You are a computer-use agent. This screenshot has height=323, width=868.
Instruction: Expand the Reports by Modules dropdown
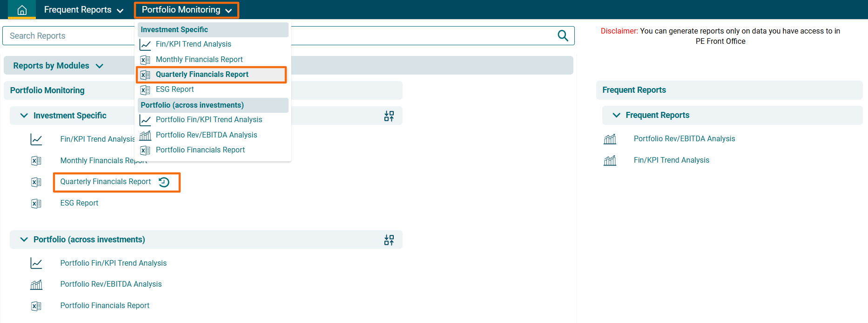coord(58,66)
